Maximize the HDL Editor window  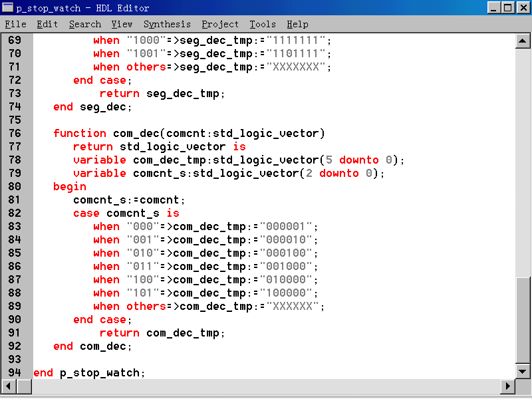coord(507,7)
